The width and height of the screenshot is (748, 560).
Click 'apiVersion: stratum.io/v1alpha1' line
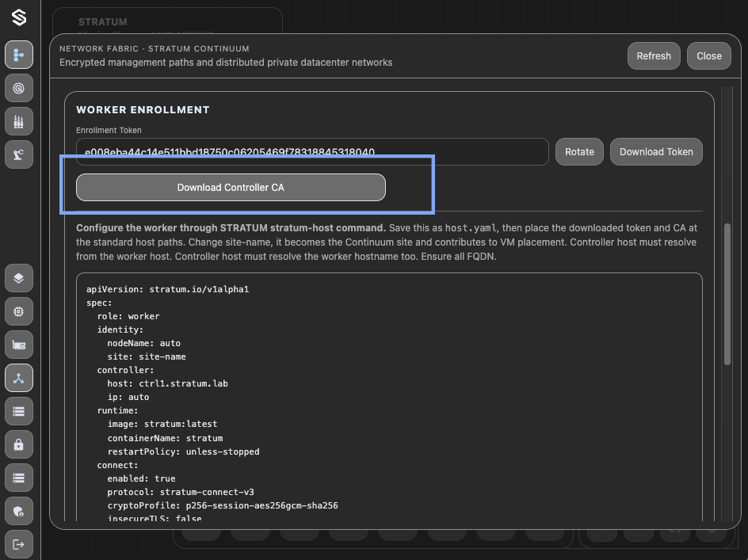(167, 289)
